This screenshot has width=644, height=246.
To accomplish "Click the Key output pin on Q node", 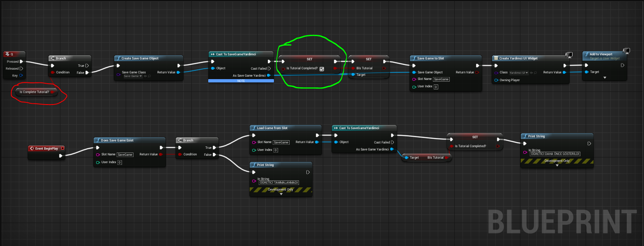I will (x=21, y=75).
